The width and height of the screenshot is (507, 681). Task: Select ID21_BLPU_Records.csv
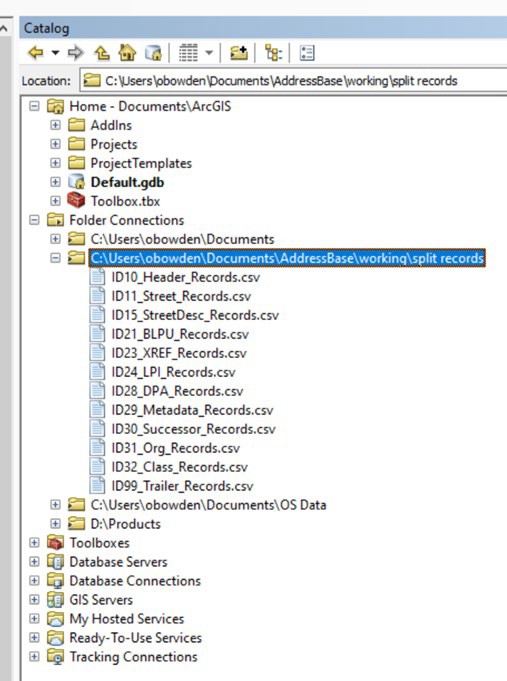pos(180,334)
